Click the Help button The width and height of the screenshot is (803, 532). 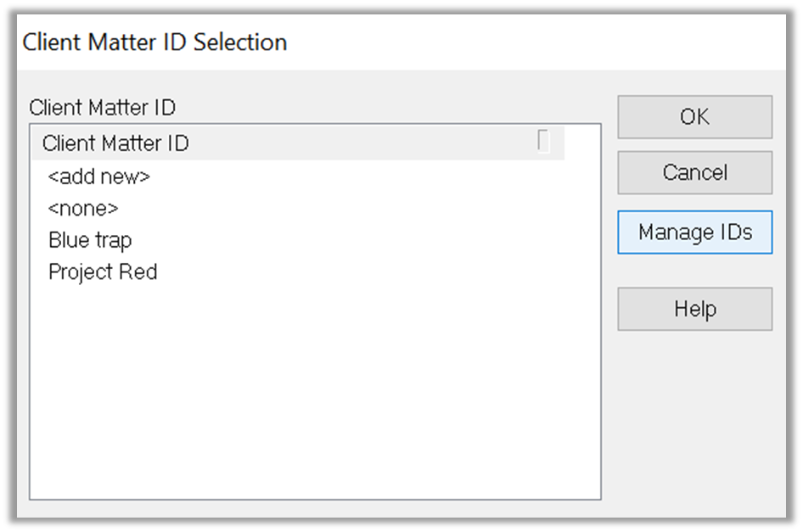tap(694, 309)
